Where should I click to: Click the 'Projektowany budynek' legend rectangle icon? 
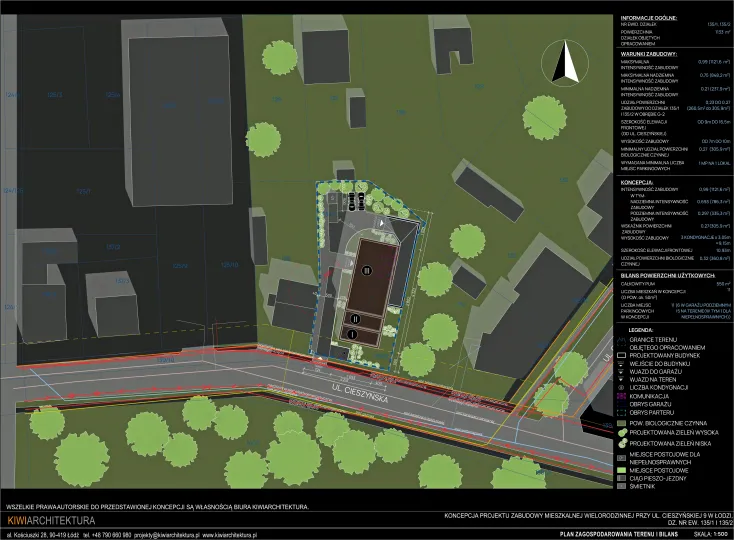point(621,354)
